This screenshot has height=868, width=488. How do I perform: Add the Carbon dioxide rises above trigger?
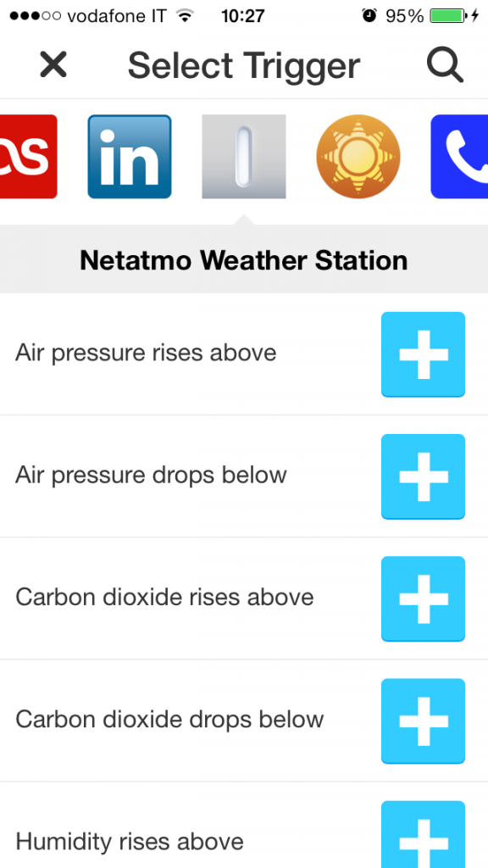point(422,598)
